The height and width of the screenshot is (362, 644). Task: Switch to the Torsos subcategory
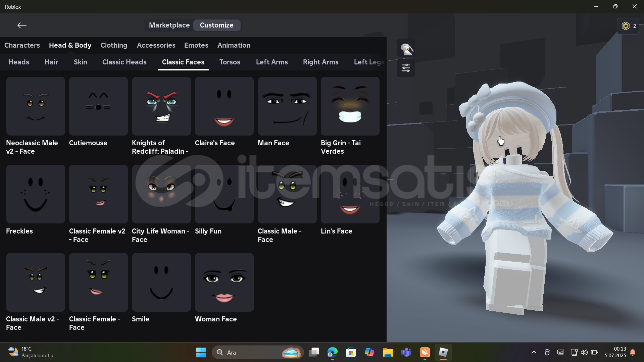coord(230,62)
